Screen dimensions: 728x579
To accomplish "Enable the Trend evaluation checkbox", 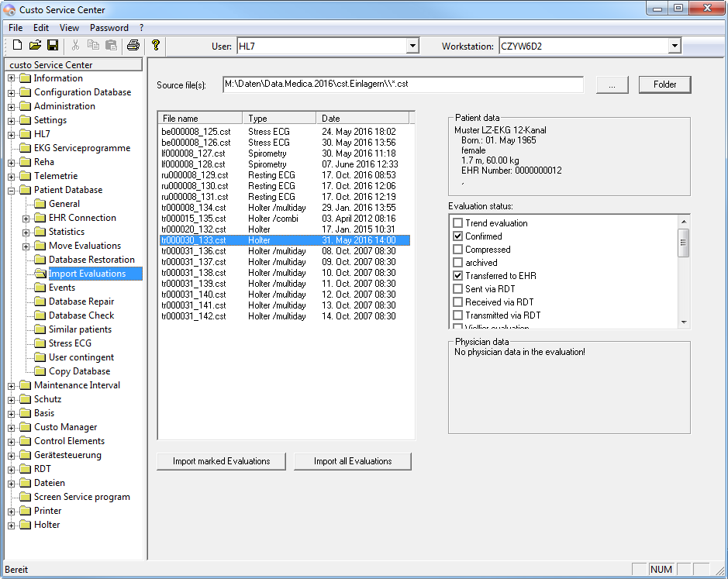I will click(457, 223).
